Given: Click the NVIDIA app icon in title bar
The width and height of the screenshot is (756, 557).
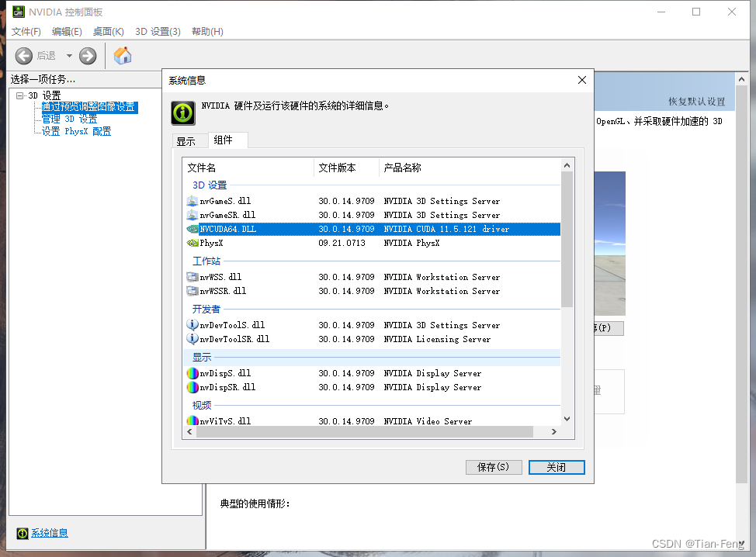Looking at the screenshot, I should pos(19,12).
